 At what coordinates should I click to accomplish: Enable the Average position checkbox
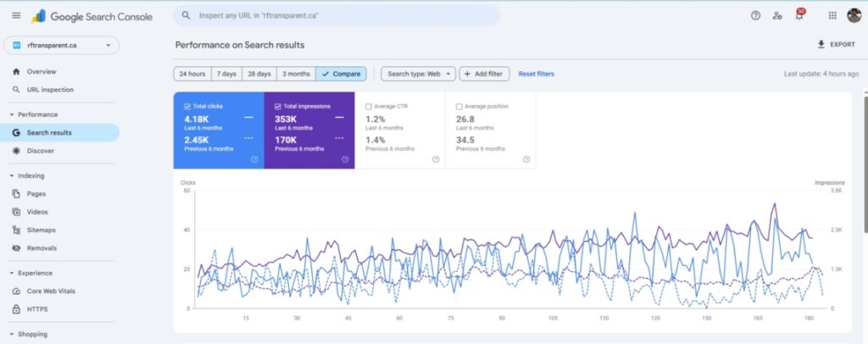click(459, 106)
